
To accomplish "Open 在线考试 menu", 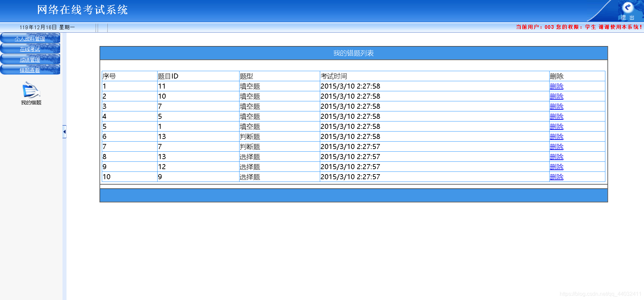I will (30, 49).
